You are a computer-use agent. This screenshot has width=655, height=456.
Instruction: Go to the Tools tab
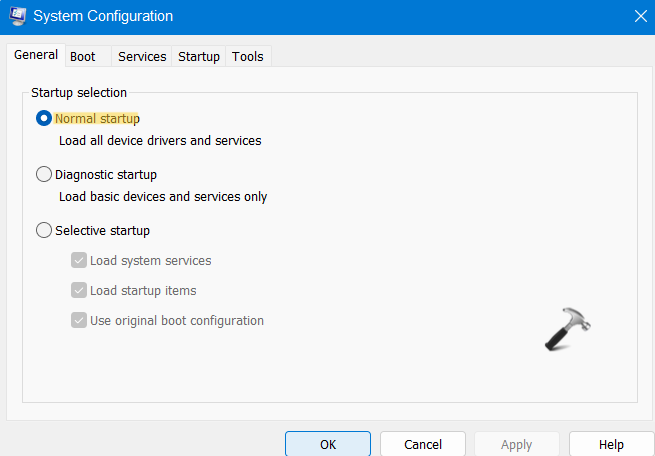pos(248,57)
